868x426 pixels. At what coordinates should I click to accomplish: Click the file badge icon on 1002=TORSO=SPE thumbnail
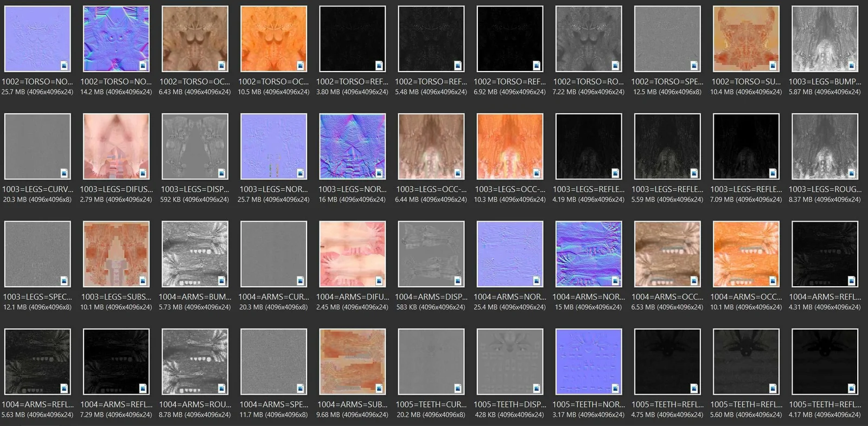pyautogui.click(x=694, y=66)
